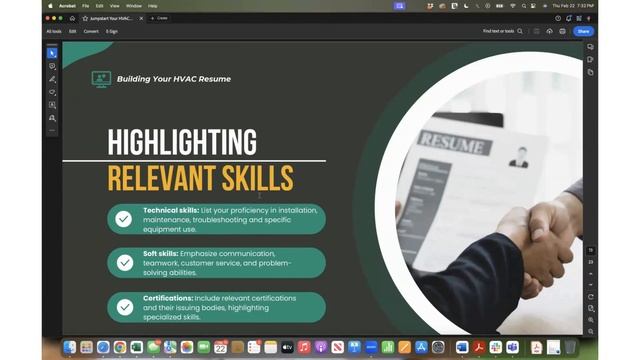This screenshot has width=640, height=360.
Task: Open the E-Sign option
Action: 112,31
